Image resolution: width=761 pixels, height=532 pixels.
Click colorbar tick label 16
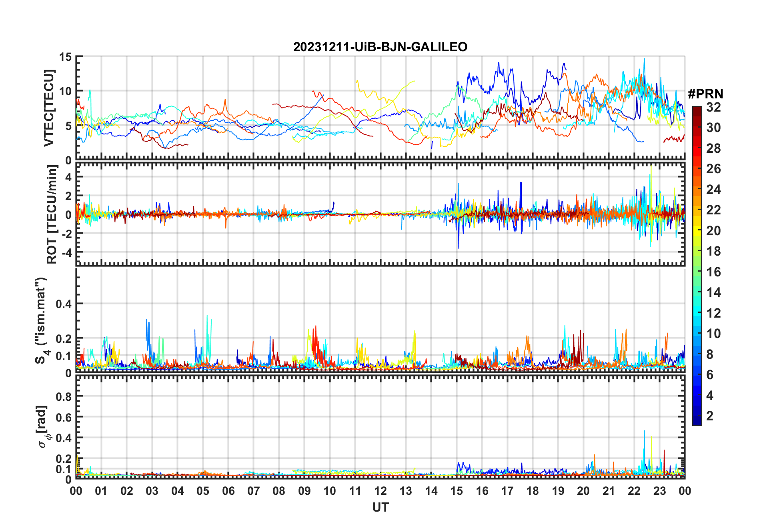pos(713,272)
